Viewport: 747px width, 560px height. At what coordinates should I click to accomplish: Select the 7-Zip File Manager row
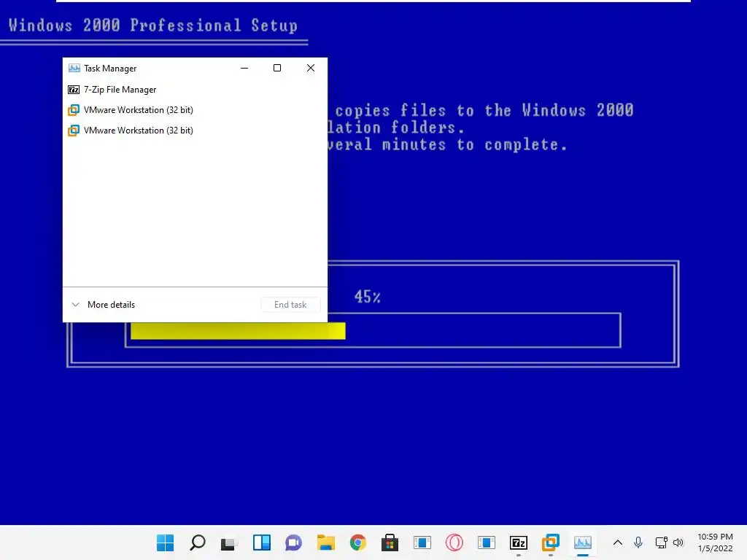click(195, 90)
